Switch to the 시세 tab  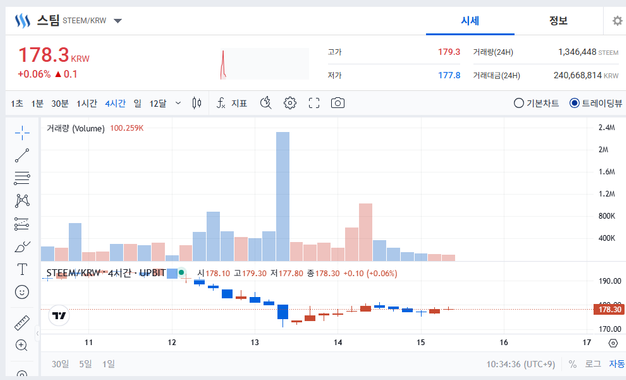click(470, 21)
